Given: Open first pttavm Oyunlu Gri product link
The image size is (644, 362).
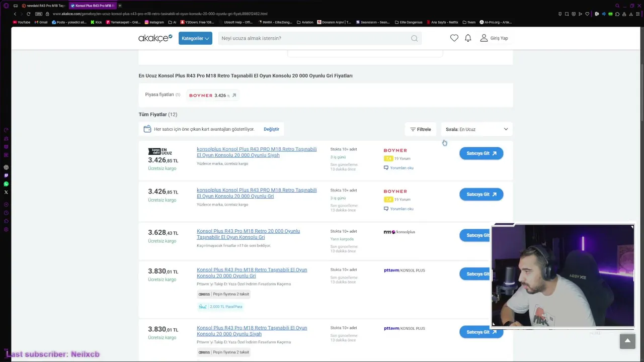Looking at the screenshot, I should point(252,273).
